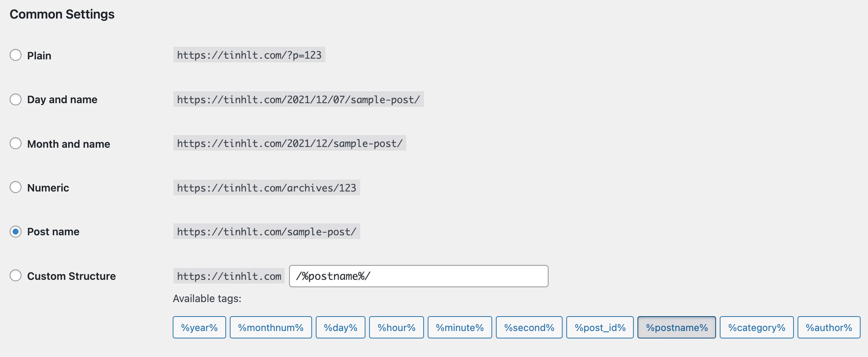The image size is (868, 357).
Task: Click the archives/123 example URL
Action: 267,188
